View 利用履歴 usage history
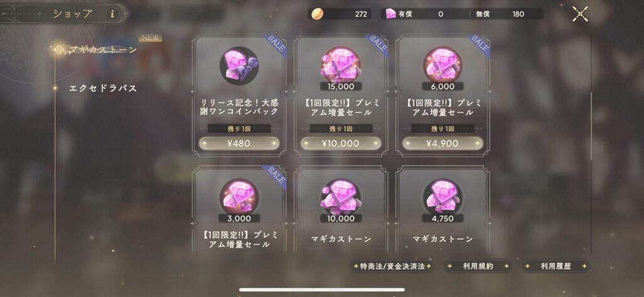 pyautogui.click(x=556, y=266)
